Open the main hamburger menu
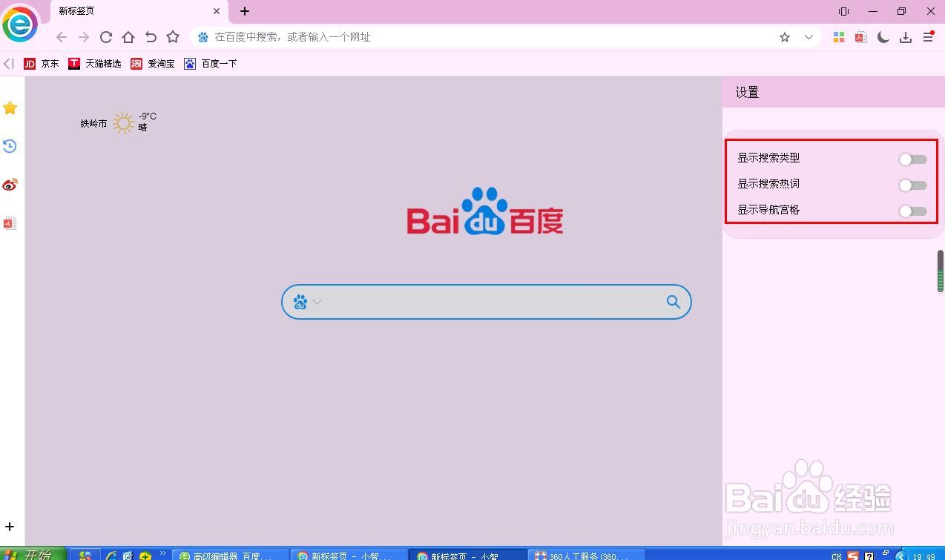945x560 pixels. [x=928, y=37]
